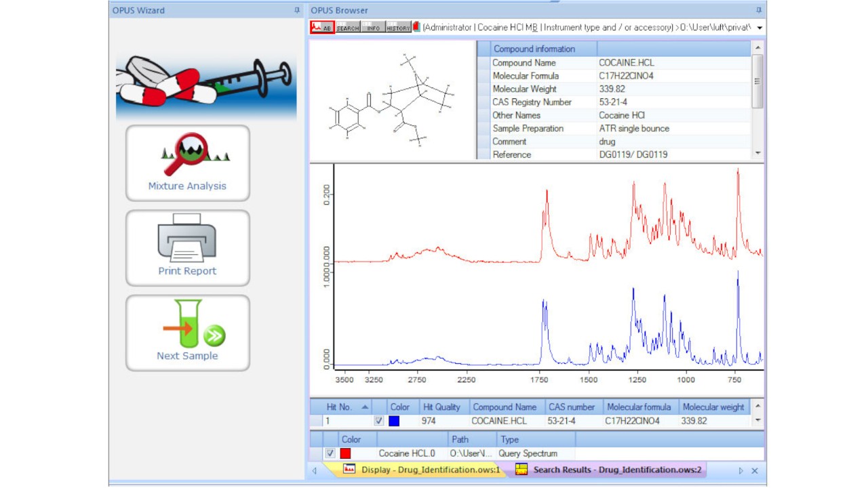Image resolution: width=868 pixels, height=488 pixels.
Task: Start Mixture Analysis
Action: pos(188,163)
